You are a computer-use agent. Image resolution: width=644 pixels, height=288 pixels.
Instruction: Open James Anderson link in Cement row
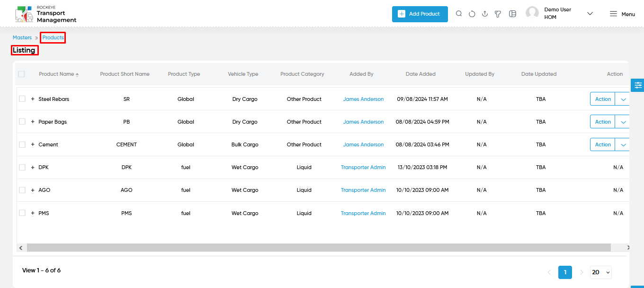click(363, 144)
